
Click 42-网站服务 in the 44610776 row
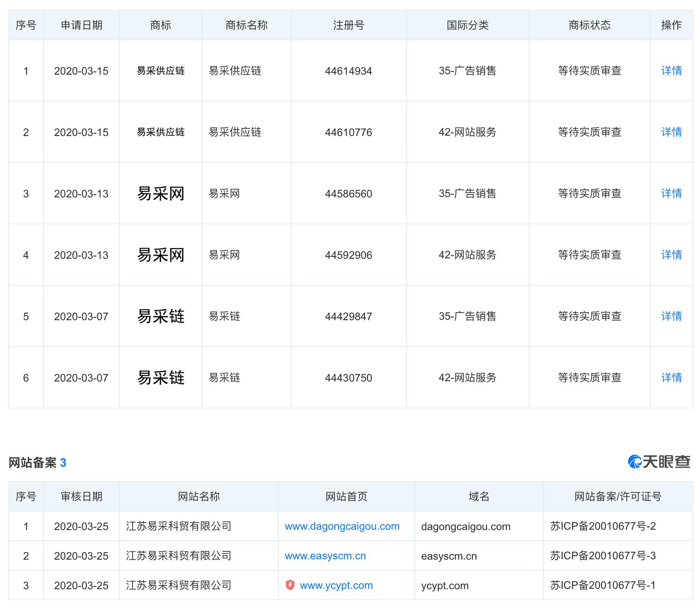point(467,132)
